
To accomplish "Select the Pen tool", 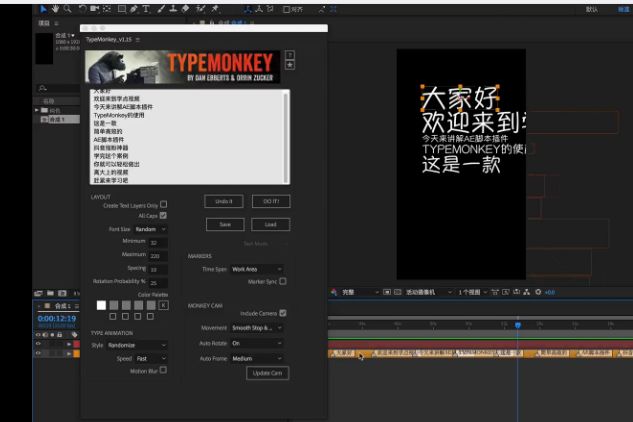I will point(134,8).
